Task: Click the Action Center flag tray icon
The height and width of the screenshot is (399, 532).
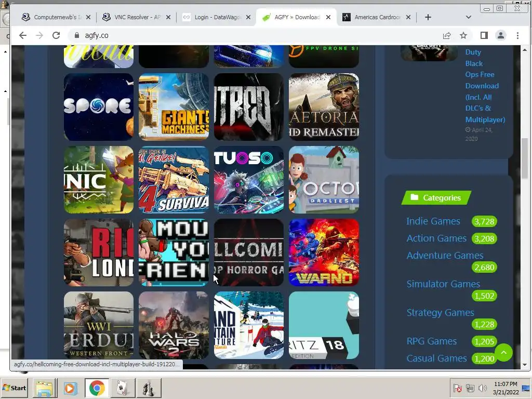Action: tap(457, 388)
